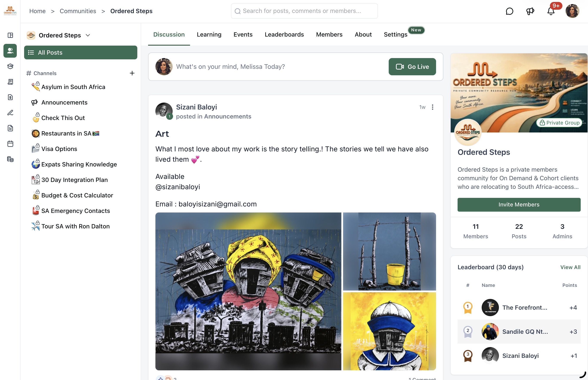Image resolution: width=588 pixels, height=380 pixels.
Task: Open the pen edit sidebar icon
Action: click(x=10, y=113)
